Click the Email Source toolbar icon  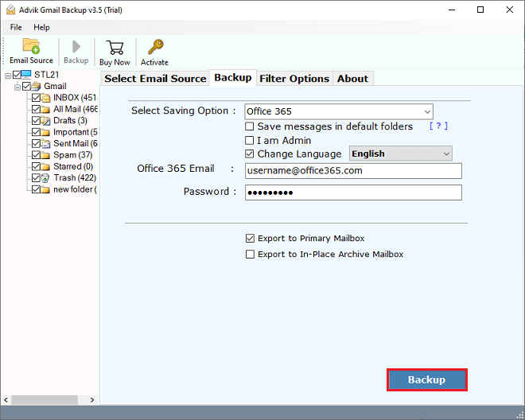tap(31, 46)
